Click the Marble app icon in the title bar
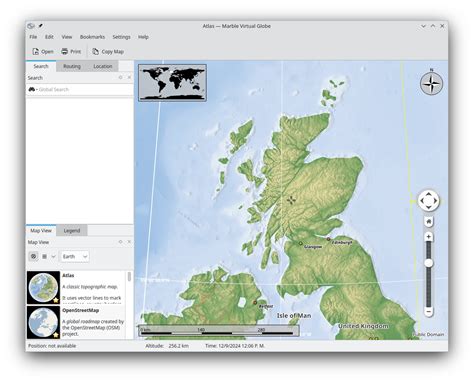 (31, 26)
